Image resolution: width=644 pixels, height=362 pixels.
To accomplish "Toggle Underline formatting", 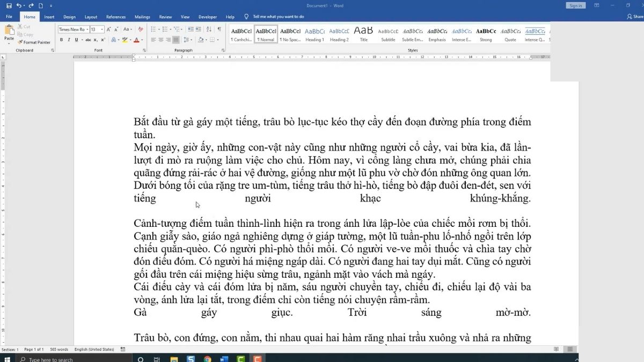I will [75, 40].
